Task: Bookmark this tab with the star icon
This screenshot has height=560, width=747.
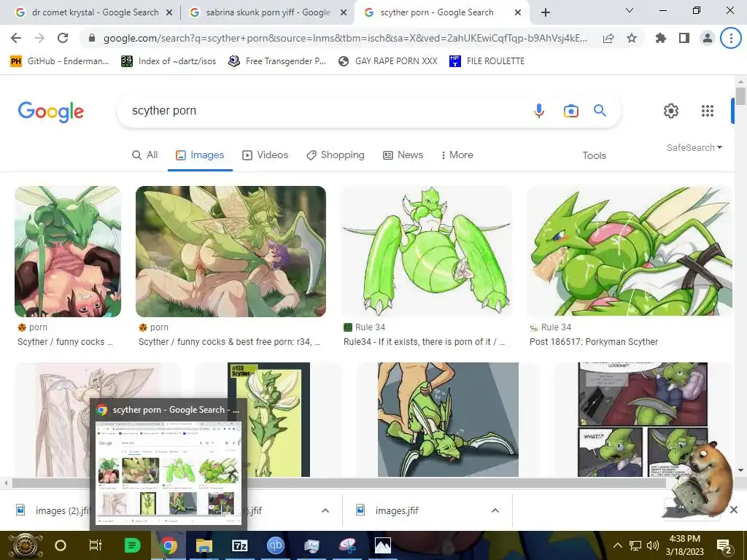Action: [x=632, y=38]
